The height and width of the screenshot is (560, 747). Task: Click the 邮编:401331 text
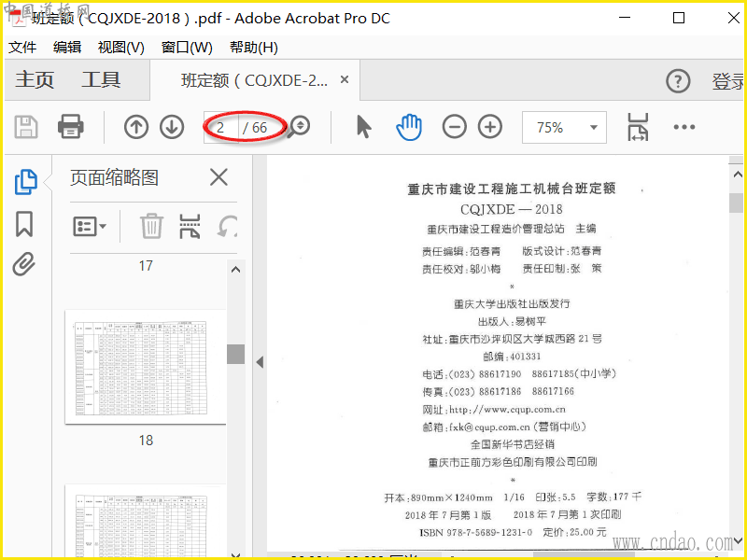(x=512, y=357)
